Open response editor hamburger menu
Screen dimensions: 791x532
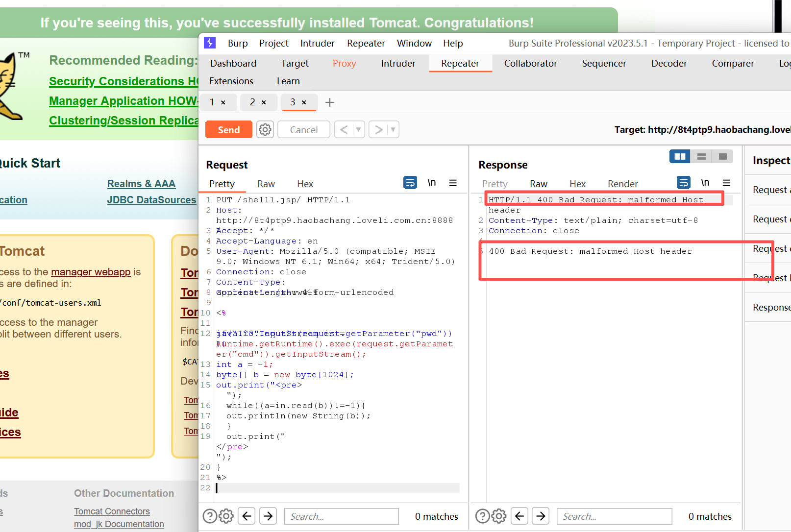pos(726,183)
